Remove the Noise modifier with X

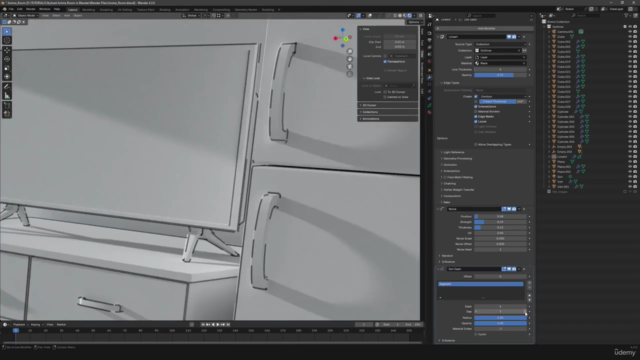[x=524, y=209]
